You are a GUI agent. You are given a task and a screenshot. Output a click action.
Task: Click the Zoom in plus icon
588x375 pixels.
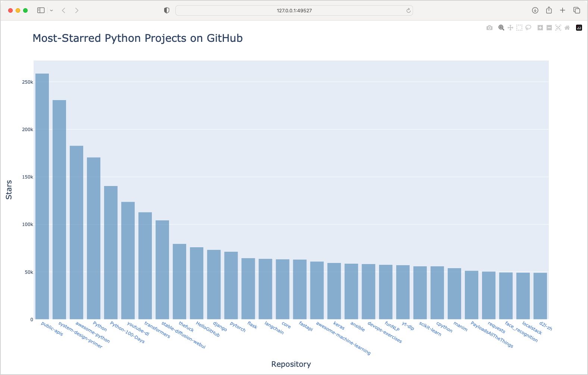click(x=540, y=28)
